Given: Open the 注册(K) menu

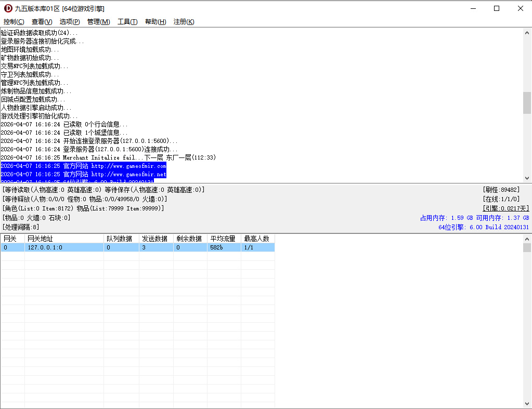Looking at the screenshot, I should point(184,22).
